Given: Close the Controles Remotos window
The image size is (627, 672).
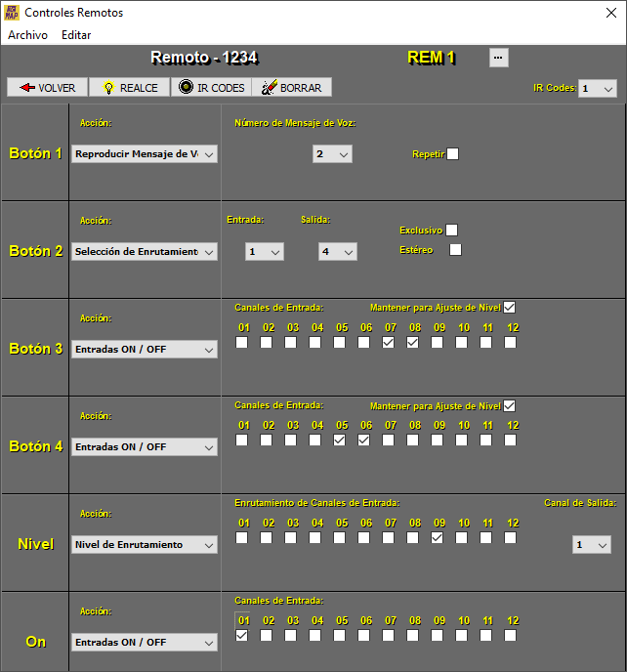Looking at the screenshot, I should pyautogui.click(x=604, y=13).
